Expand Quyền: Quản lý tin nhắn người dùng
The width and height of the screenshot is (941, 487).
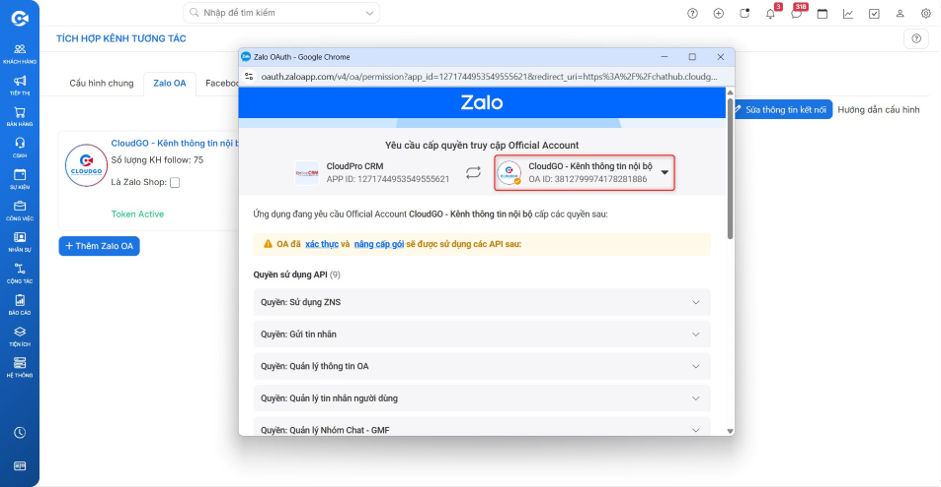482,398
